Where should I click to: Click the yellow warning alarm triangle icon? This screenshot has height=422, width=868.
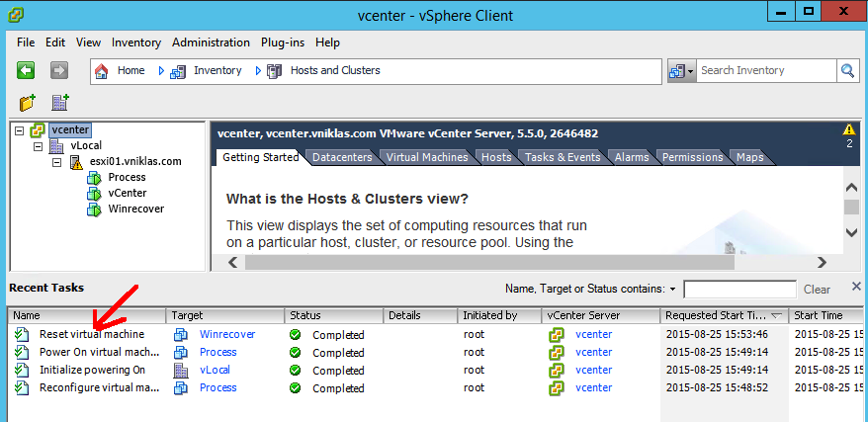[x=848, y=130]
